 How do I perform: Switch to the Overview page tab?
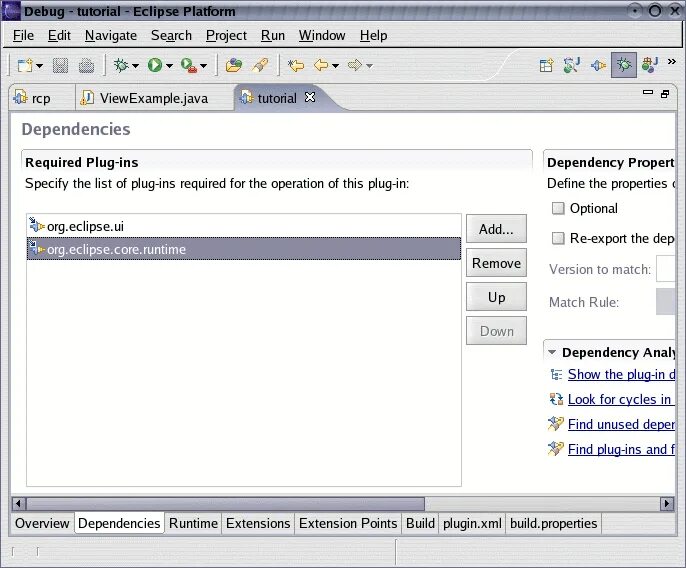pyautogui.click(x=42, y=523)
